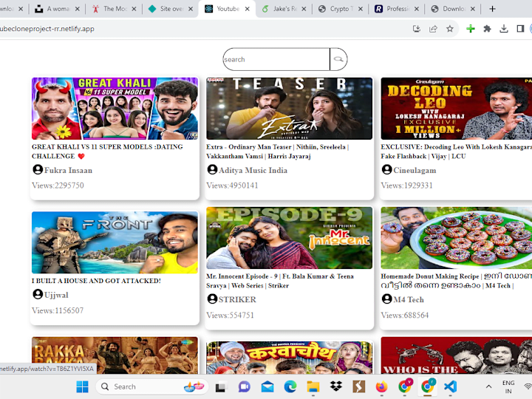The height and width of the screenshot is (399, 532).
Task: Click the Fukra Insaan channel avatar icon
Action: pyautogui.click(x=38, y=169)
